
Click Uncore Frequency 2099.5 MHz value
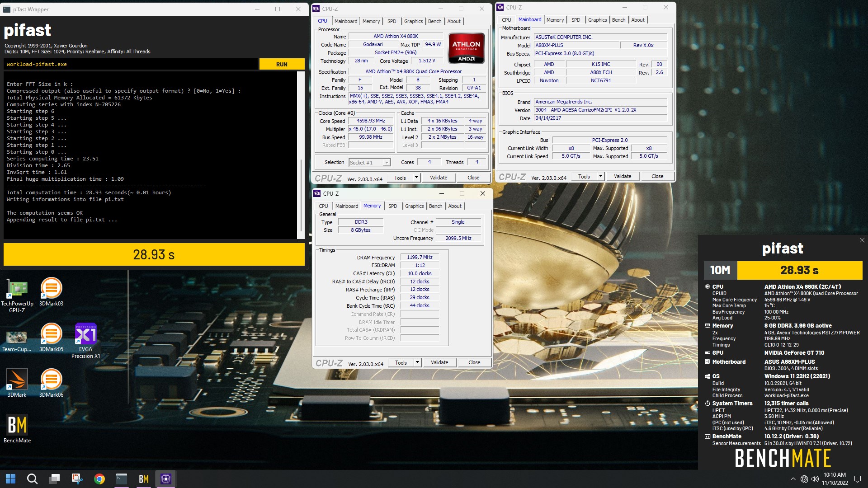point(458,238)
